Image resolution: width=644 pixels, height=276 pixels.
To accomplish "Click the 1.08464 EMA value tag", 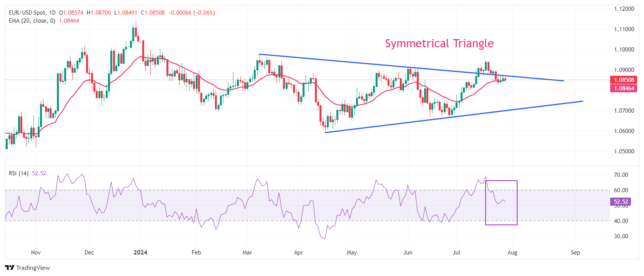I will point(624,88).
